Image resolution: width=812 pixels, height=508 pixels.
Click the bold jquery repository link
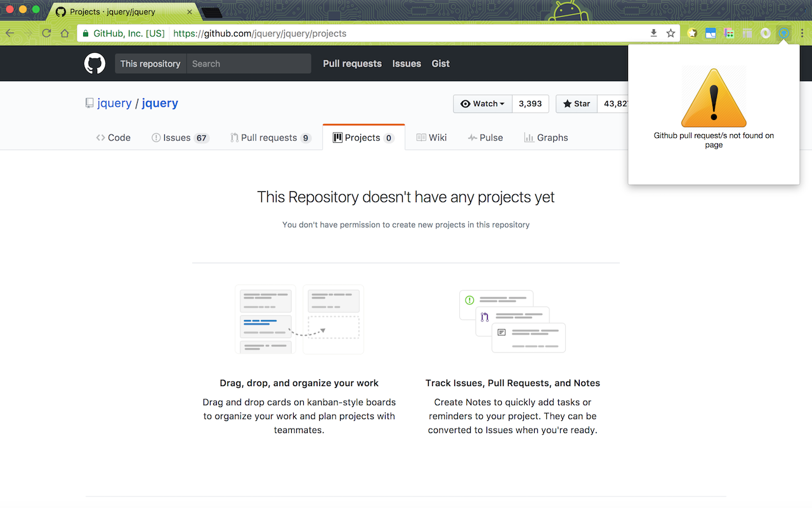[x=160, y=103]
